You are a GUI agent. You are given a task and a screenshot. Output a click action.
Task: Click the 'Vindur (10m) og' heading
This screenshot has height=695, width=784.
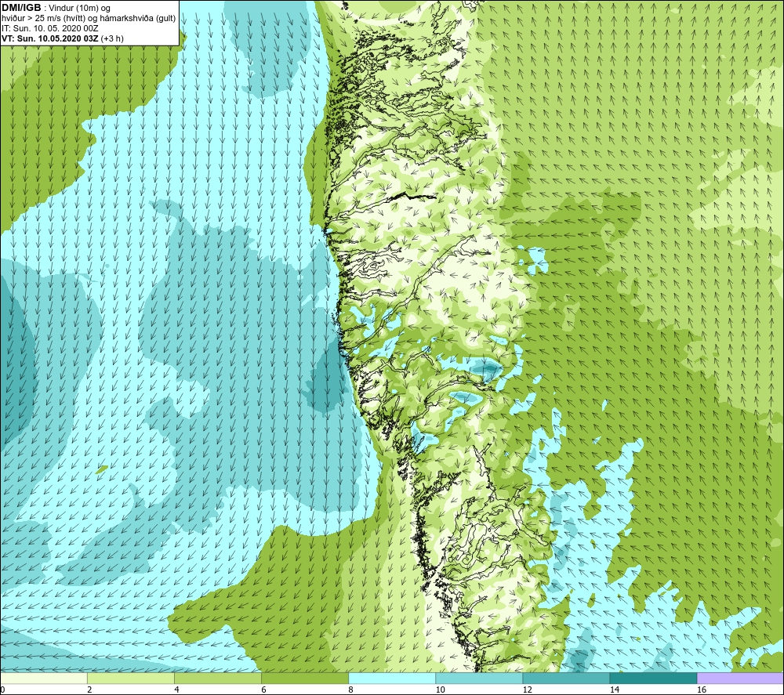pyautogui.click(x=80, y=9)
